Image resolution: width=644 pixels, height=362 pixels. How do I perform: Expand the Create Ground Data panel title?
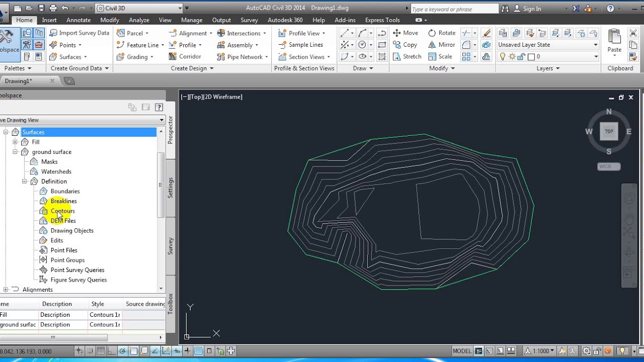pyautogui.click(x=79, y=68)
